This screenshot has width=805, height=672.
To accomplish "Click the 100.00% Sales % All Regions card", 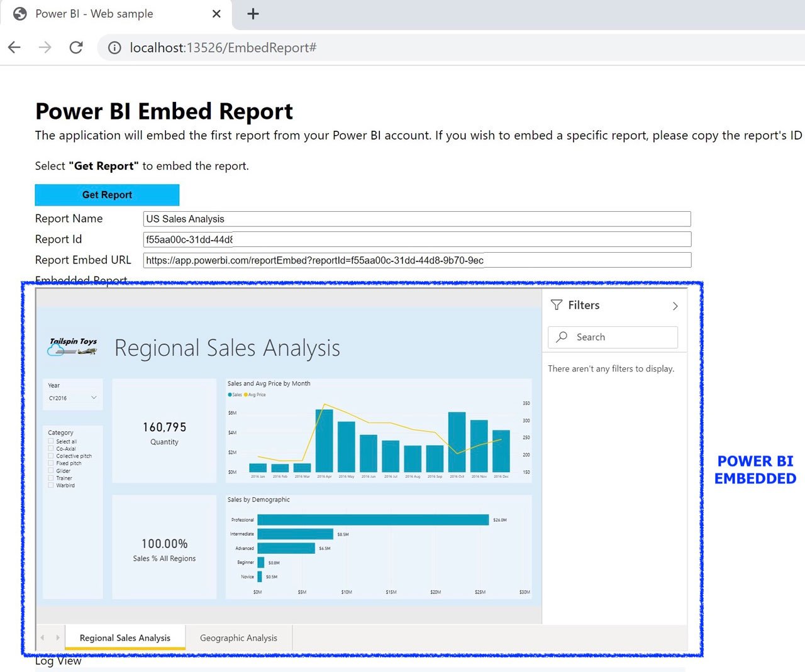I will [164, 547].
